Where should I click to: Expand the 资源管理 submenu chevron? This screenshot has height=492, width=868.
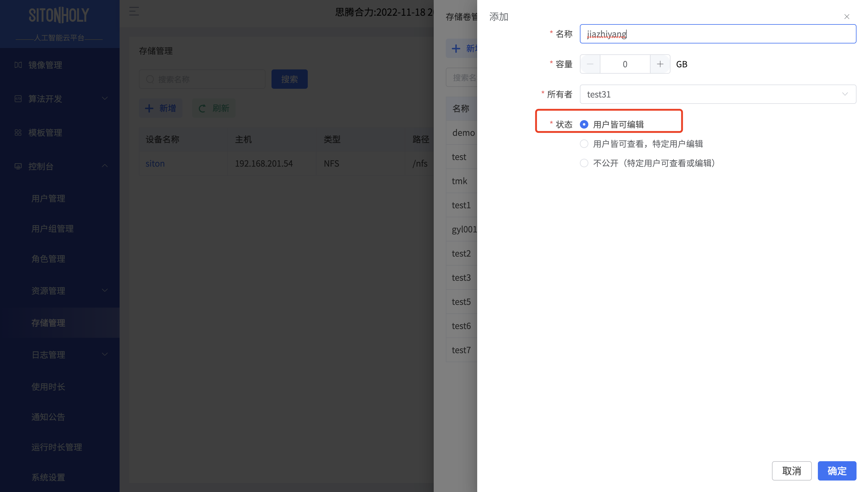tap(105, 290)
